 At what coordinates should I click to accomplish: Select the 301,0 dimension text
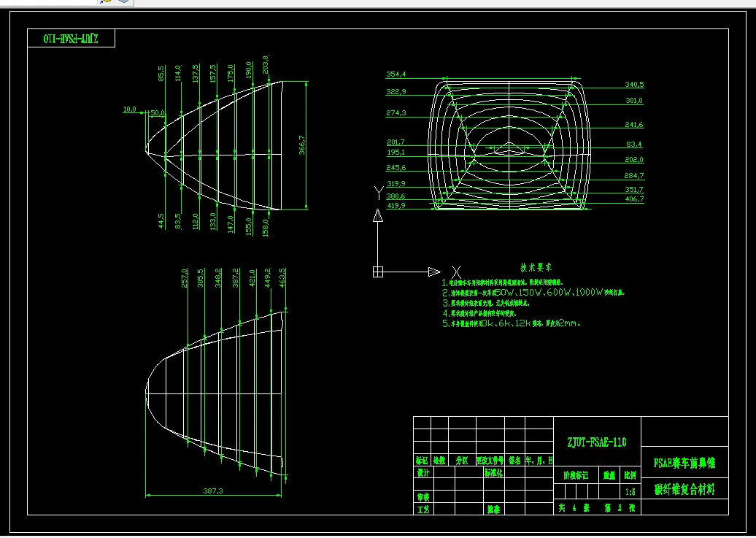(634, 100)
